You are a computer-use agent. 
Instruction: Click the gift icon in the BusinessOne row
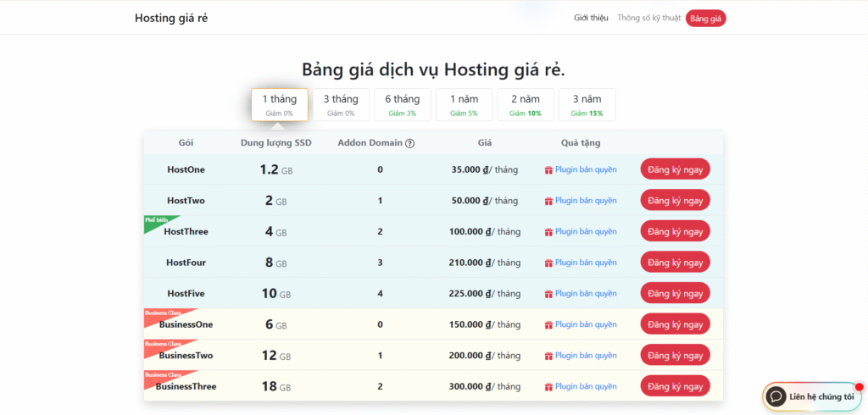point(548,324)
